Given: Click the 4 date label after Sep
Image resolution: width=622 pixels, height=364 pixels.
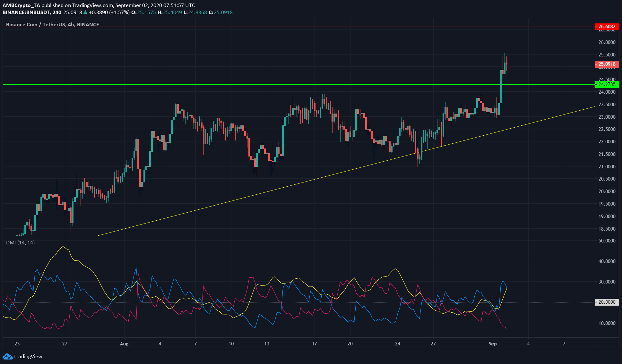Looking at the screenshot, I should [x=528, y=344].
